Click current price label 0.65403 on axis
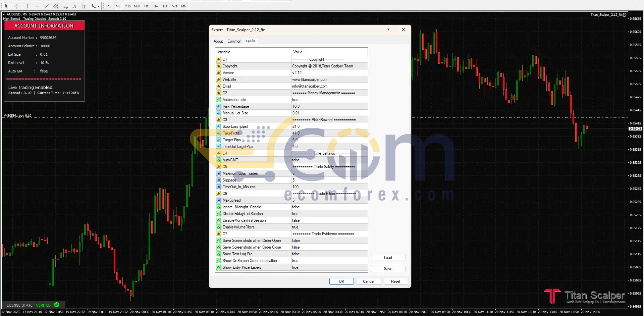The image size is (644, 316). (x=635, y=129)
